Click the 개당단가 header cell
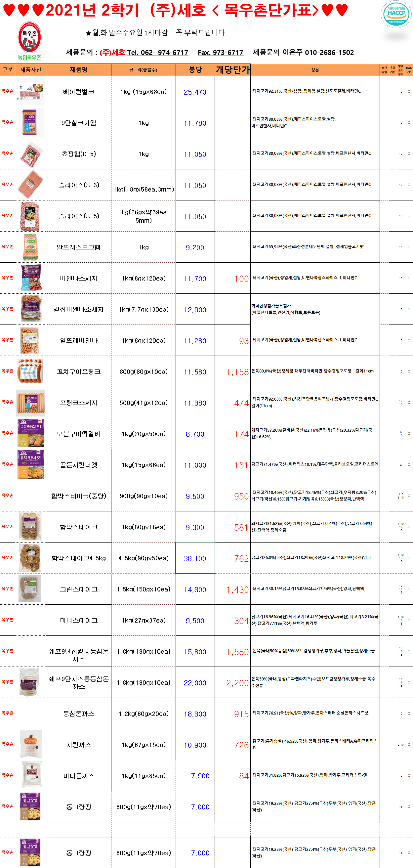The height and width of the screenshot is (868, 413). pyautogui.click(x=232, y=70)
